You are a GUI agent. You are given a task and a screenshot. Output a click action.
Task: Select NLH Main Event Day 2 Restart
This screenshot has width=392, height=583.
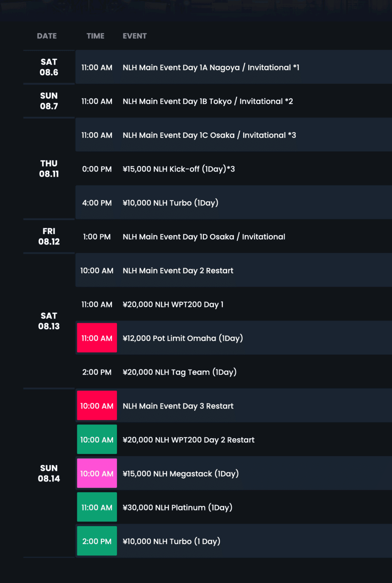click(x=178, y=270)
